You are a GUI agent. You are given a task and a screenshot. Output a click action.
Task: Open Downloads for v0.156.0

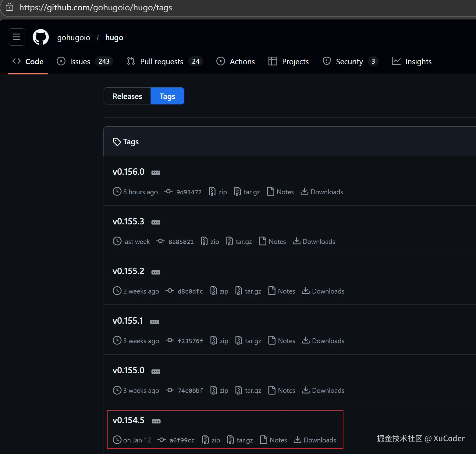click(x=322, y=192)
